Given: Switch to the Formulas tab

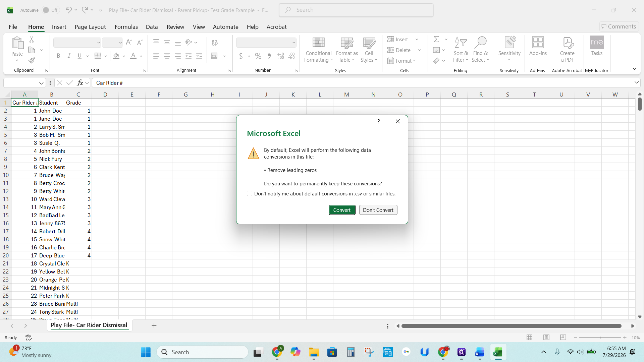Looking at the screenshot, I should [x=126, y=27].
